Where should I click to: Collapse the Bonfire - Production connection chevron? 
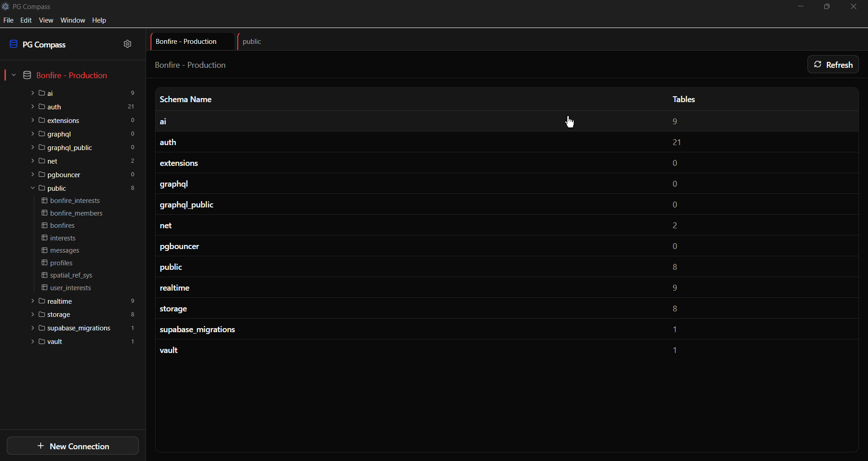14,75
